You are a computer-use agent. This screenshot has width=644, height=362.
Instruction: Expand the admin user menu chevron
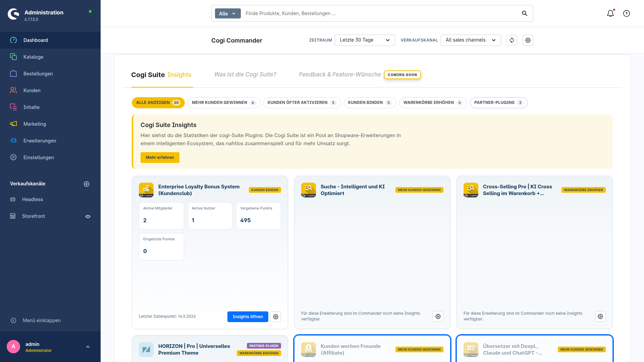click(88, 347)
